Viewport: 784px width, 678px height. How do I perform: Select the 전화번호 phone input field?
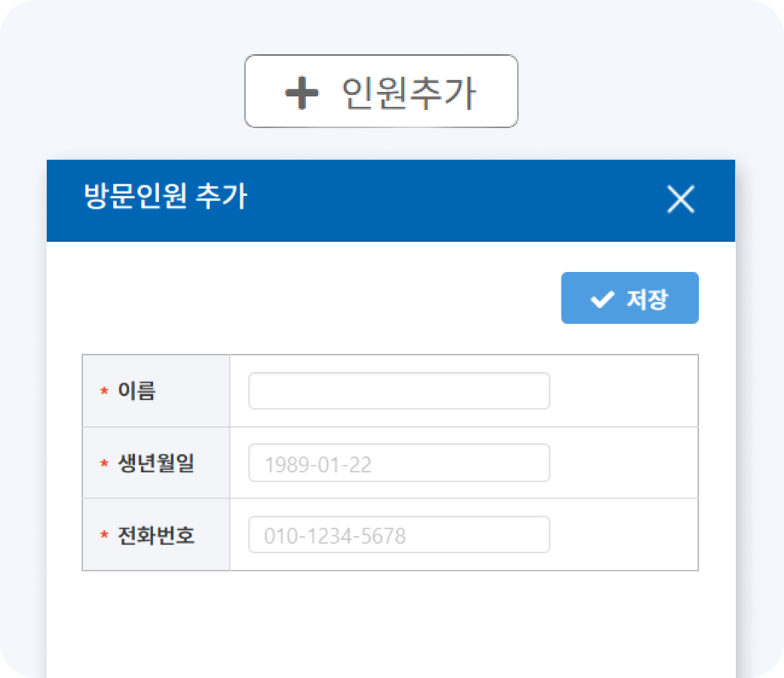[x=399, y=535]
